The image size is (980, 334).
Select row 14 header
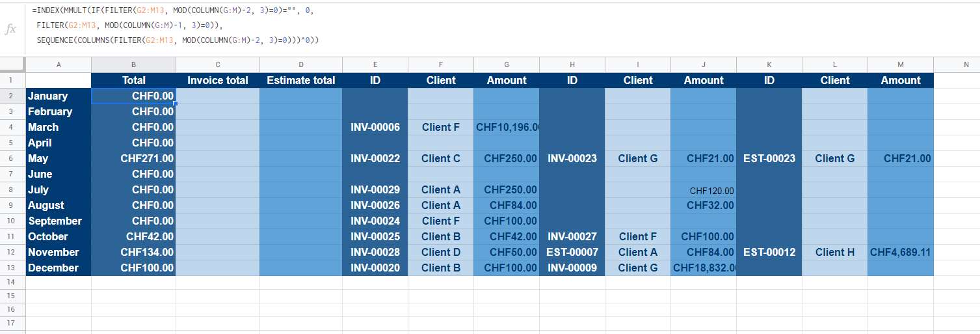(13, 283)
